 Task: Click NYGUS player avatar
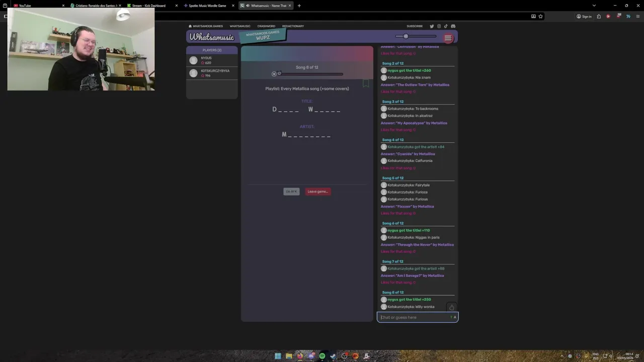click(x=193, y=60)
